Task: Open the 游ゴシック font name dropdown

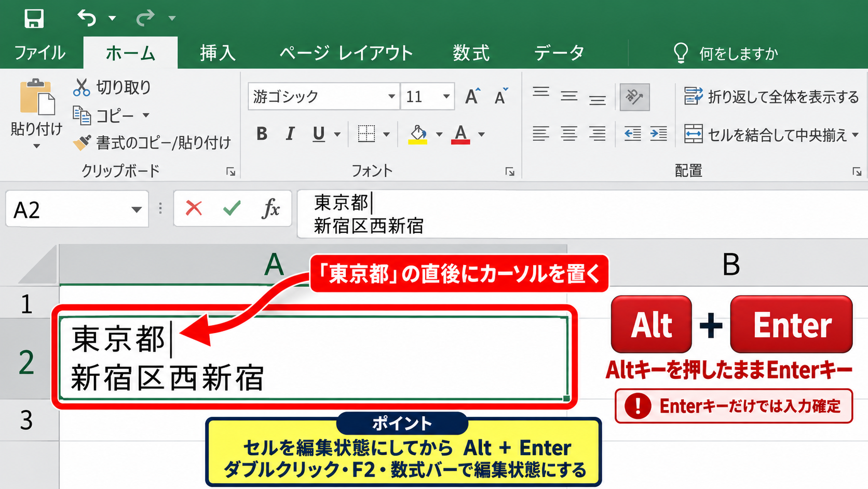Action: 391,97
